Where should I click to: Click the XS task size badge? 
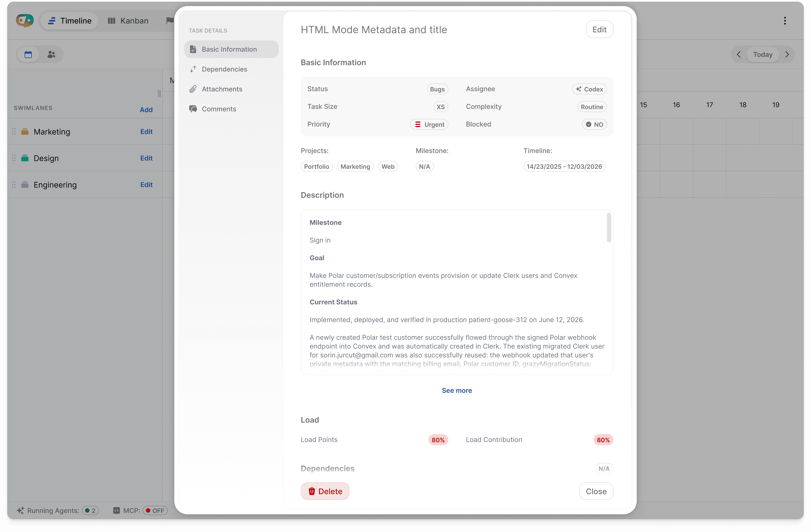coord(440,107)
